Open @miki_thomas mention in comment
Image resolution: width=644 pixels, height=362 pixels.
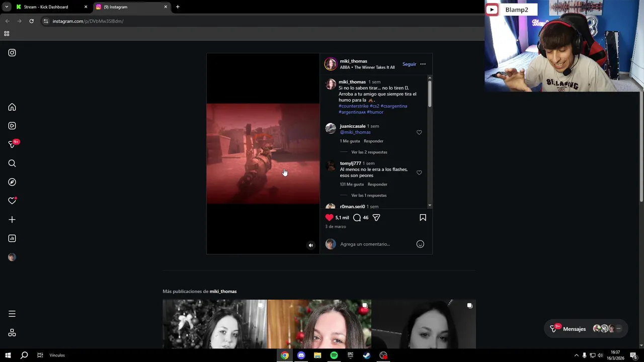(x=355, y=132)
